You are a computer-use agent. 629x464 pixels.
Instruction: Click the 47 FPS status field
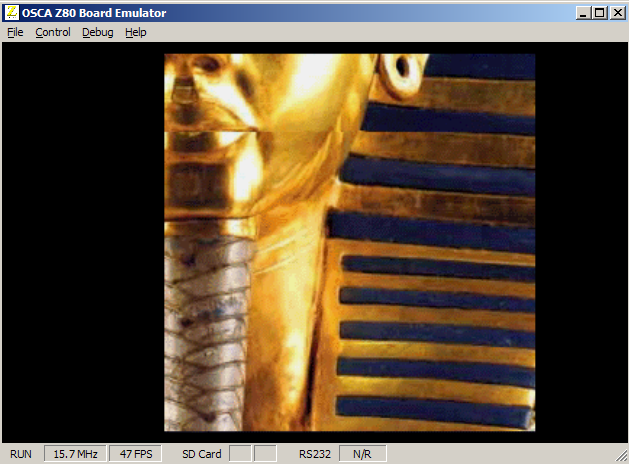tap(136, 454)
